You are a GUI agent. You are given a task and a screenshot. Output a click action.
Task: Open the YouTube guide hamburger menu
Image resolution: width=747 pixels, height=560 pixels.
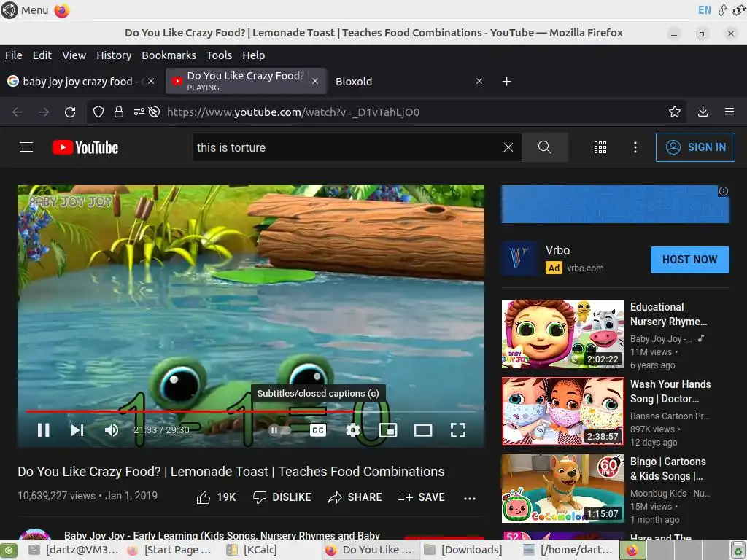tap(26, 147)
